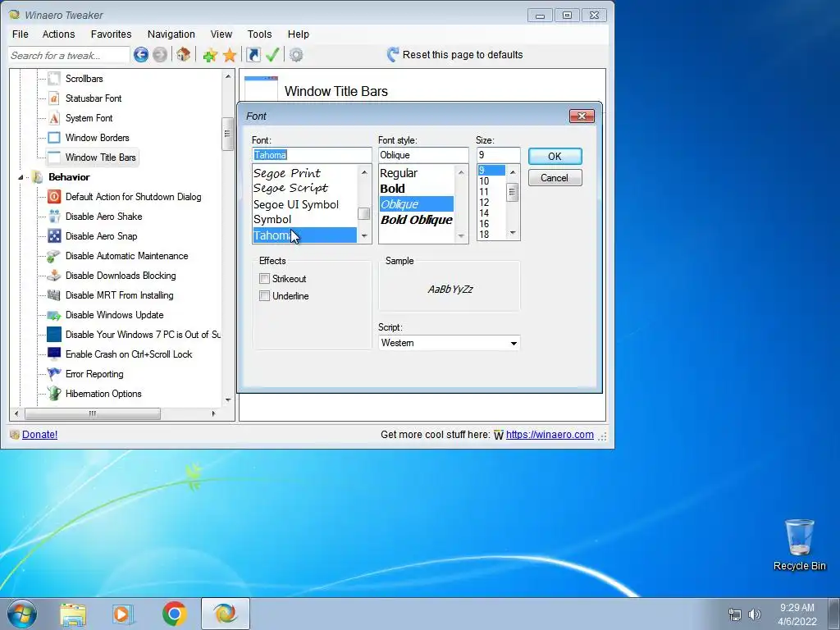
Task: Click font list scroll up arrow
Action: 364,172
